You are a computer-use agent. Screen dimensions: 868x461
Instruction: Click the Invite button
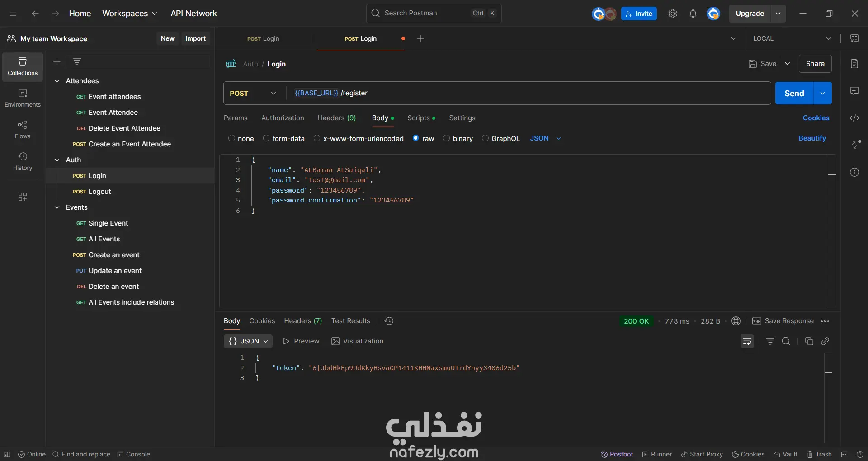pos(639,14)
